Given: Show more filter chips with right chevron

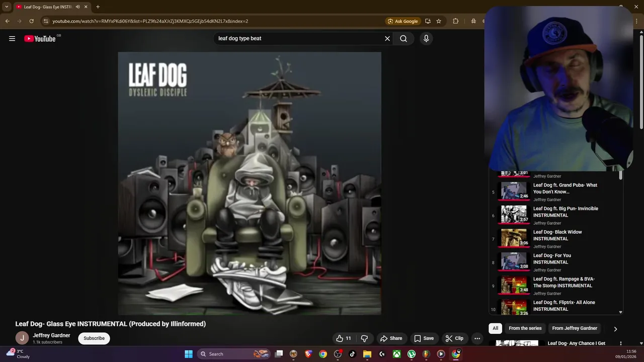Looking at the screenshot, I should pos(615,329).
